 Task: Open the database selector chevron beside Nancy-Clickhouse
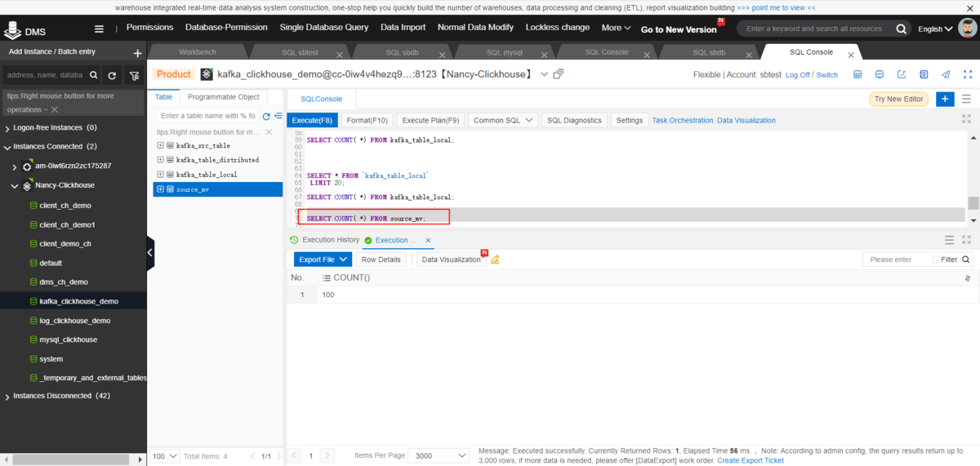[545, 73]
